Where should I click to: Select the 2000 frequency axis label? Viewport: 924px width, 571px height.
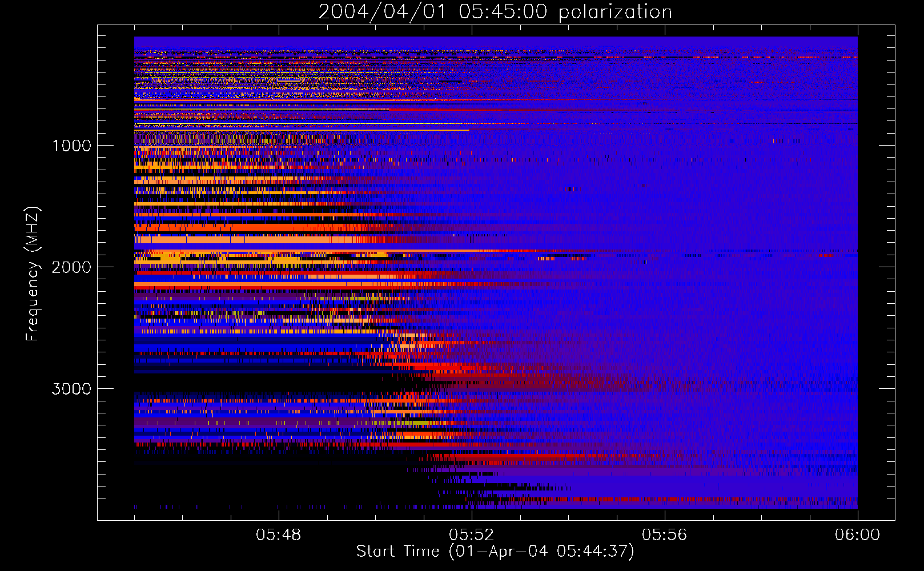coord(71,267)
